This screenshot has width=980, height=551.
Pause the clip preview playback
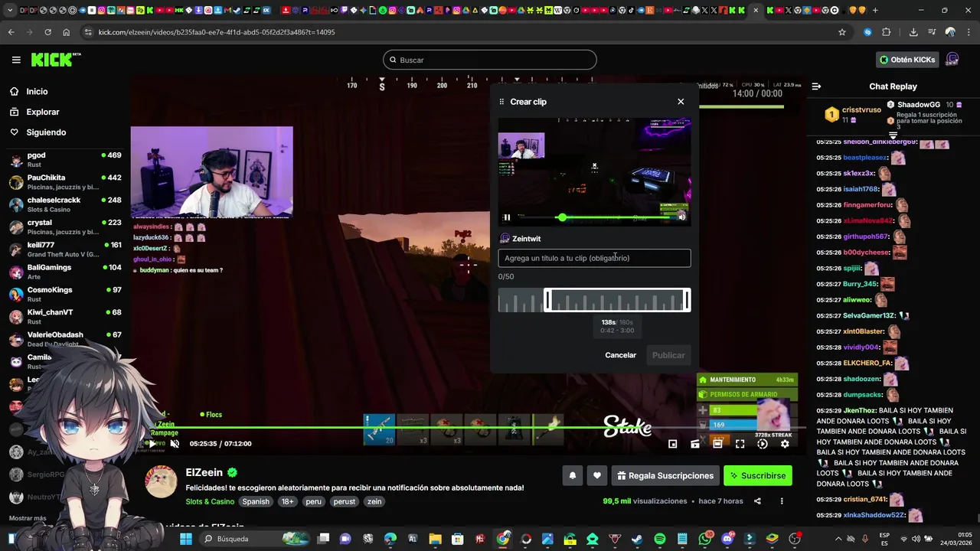click(x=506, y=217)
